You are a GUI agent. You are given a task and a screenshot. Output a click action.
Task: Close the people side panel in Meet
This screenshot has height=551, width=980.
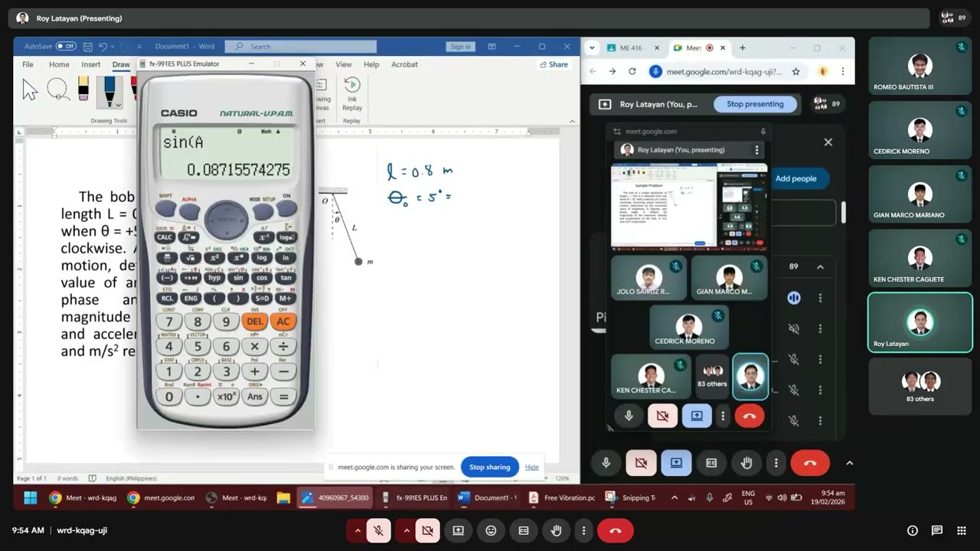828,142
